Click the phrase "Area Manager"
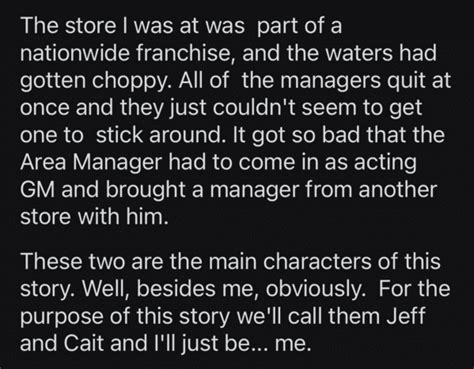This screenshot has height=369, width=474. pyautogui.click(x=91, y=162)
